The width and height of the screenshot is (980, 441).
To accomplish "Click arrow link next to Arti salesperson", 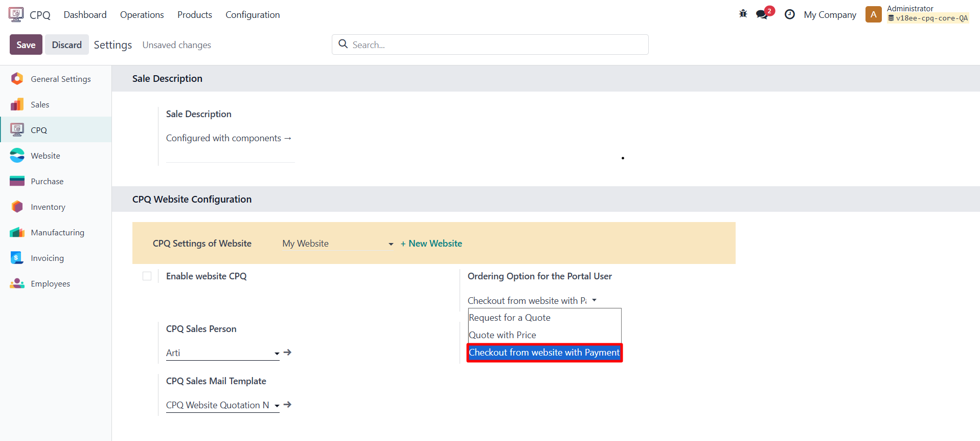I will [x=288, y=352].
